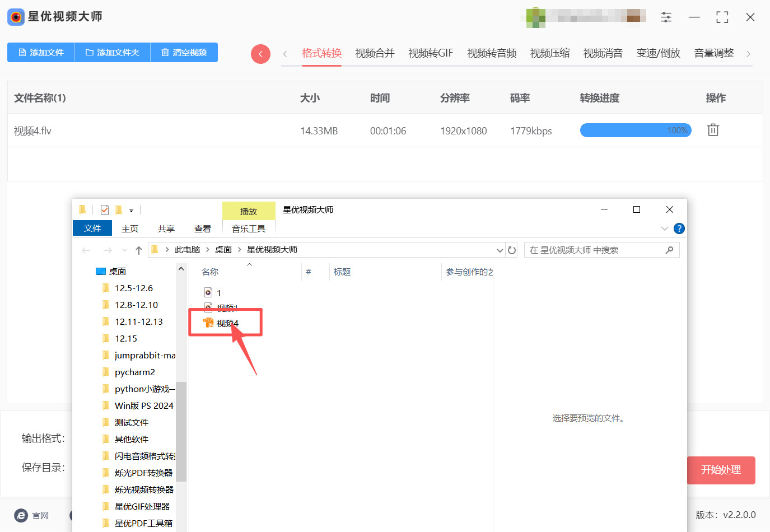Click the Properties checkbox icon in Explorer toolbar

pyautogui.click(x=104, y=209)
